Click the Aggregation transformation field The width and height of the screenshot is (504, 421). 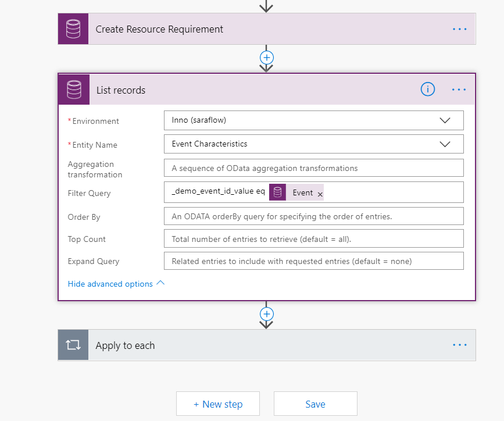pyautogui.click(x=314, y=168)
